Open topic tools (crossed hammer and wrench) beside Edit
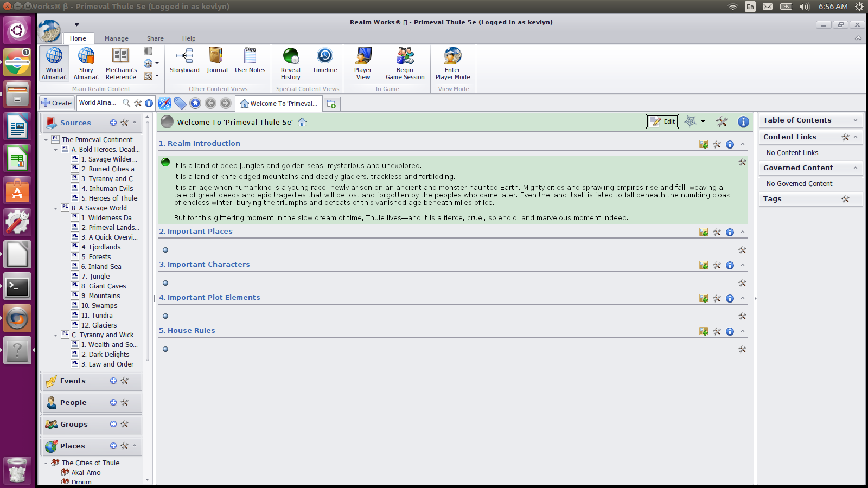868x488 pixels. pyautogui.click(x=722, y=122)
